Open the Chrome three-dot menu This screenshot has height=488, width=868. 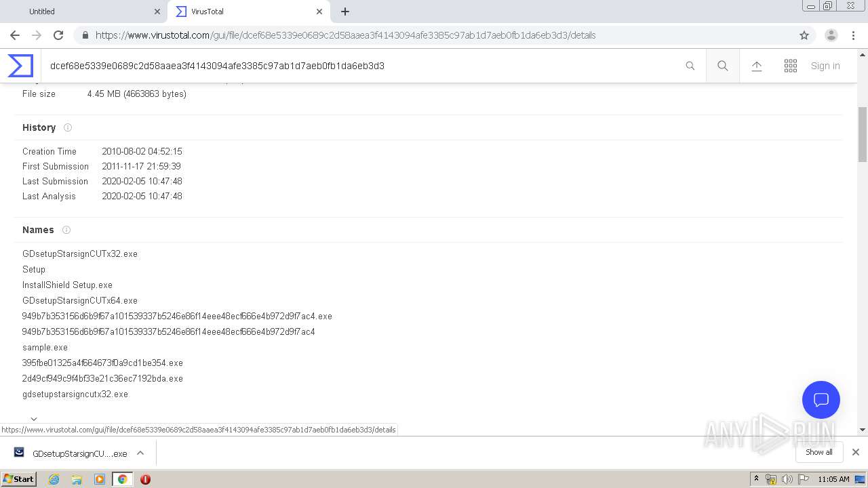pos(854,35)
